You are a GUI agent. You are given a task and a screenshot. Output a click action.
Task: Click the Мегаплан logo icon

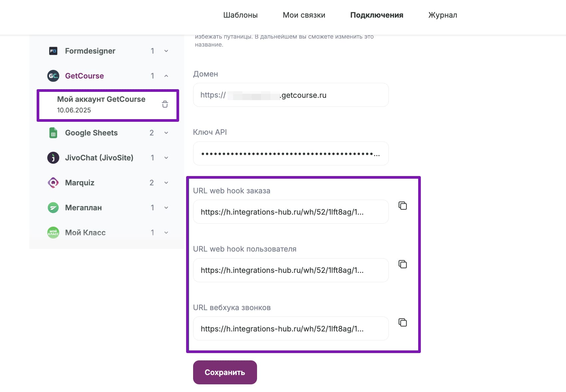pyautogui.click(x=53, y=208)
